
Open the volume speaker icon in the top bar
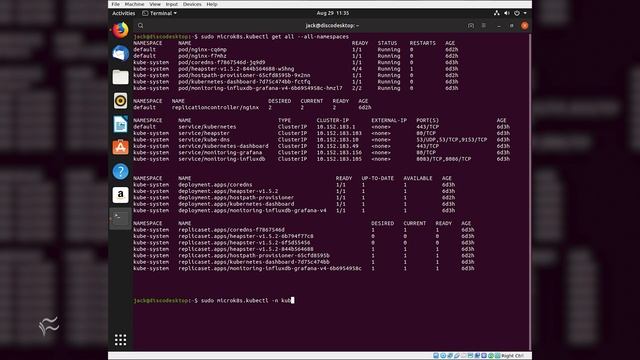click(507, 13)
